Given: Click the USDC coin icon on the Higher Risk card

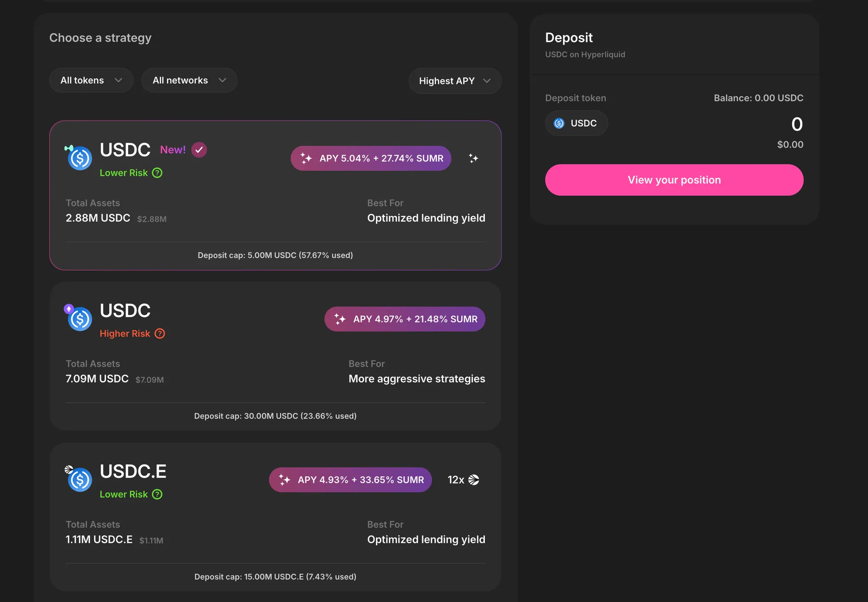Looking at the screenshot, I should (x=80, y=319).
